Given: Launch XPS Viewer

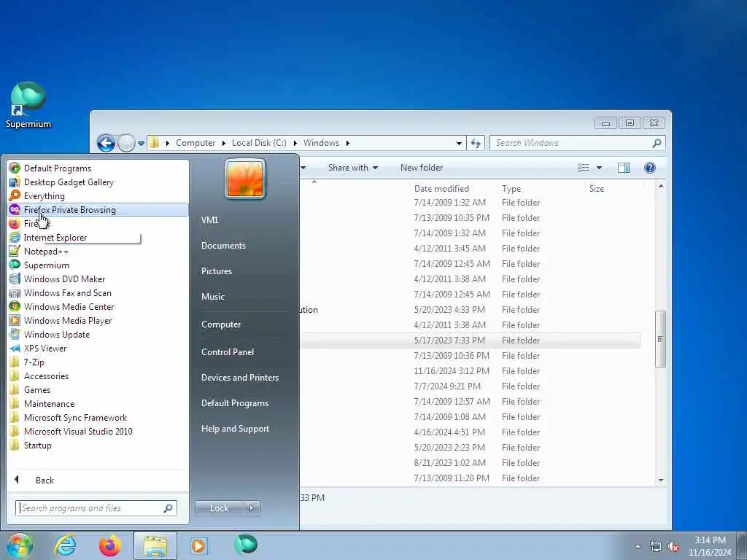Looking at the screenshot, I should click(x=45, y=348).
